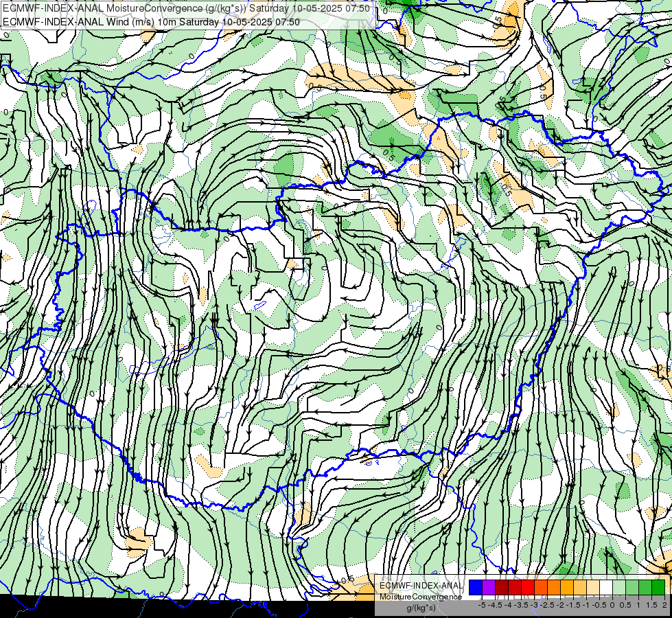
Task: Select the pale peach swatch between -1 and -0.5
Action: tap(593, 587)
